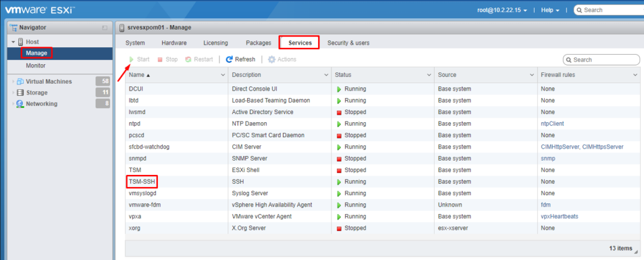The width and height of the screenshot is (644, 260).
Task: Open the root@10.2.22.15 user menu
Action: (502, 10)
